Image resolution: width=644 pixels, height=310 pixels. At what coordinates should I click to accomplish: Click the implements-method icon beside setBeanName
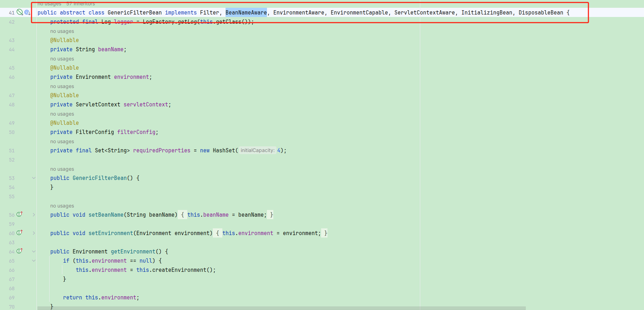click(x=20, y=214)
